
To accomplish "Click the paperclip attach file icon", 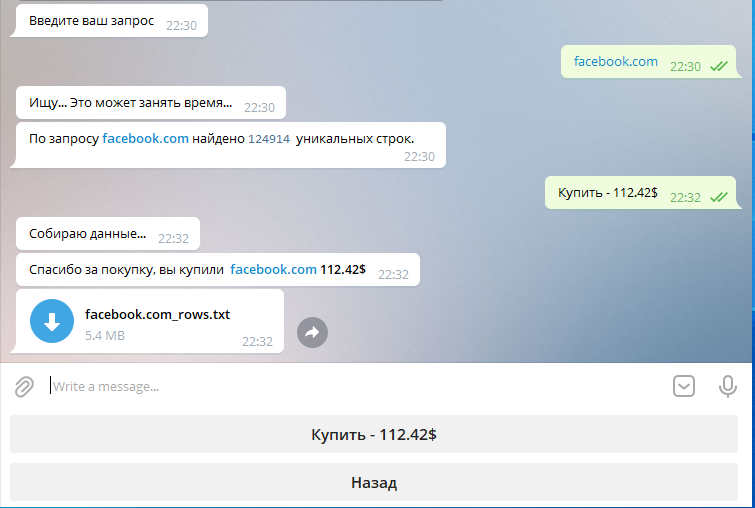I will pos(24,386).
